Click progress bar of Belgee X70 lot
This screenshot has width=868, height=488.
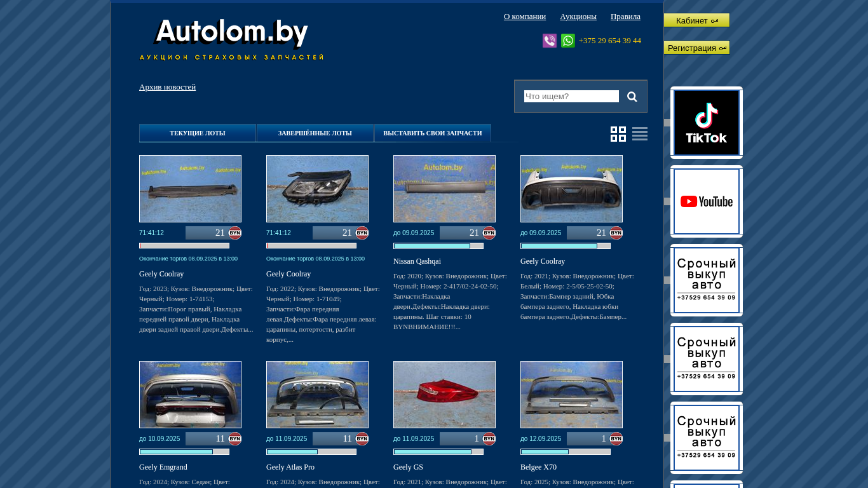pos(566,452)
